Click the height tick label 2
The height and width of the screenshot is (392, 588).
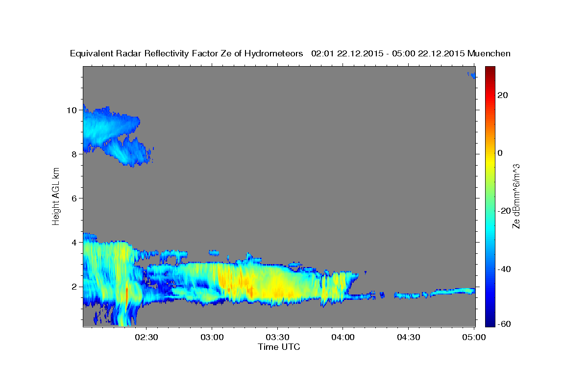tap(75, 286)
